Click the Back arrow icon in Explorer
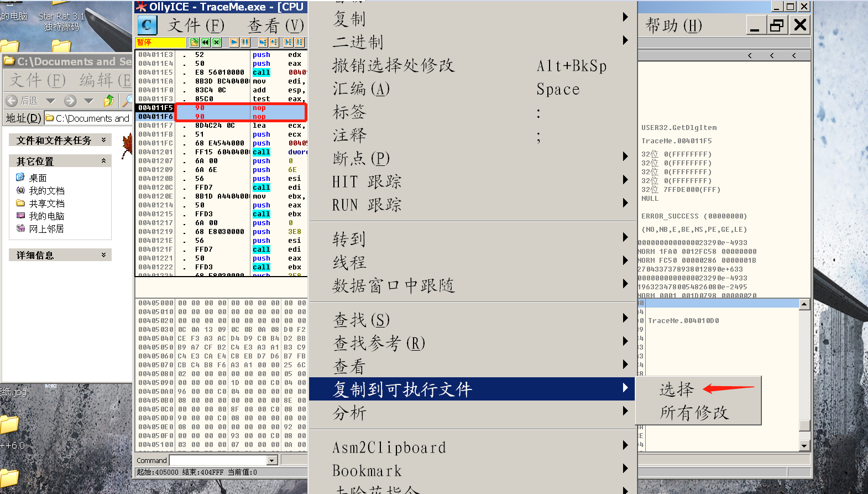The width and height of the screenshot is (868, 494). 12,101
